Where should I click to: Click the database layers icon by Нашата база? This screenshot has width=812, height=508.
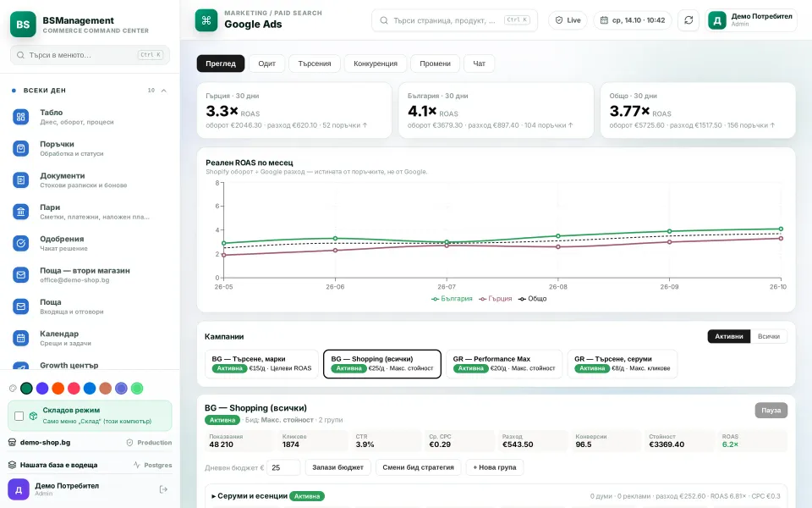click(x=13, y=465)
